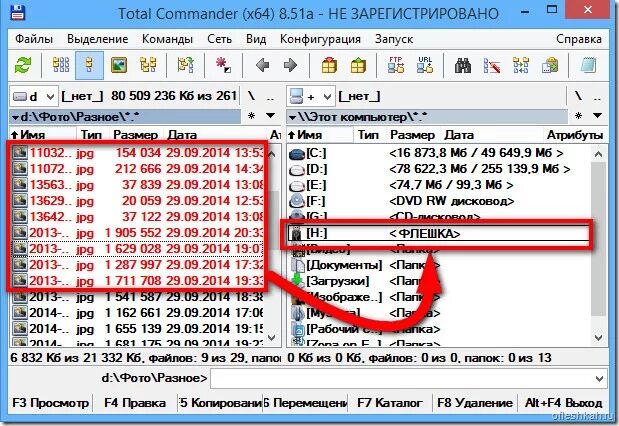This screenshot has height=426, width=619.
Task: Open the URL new FTP connection icon
Action: click(425, 65)
